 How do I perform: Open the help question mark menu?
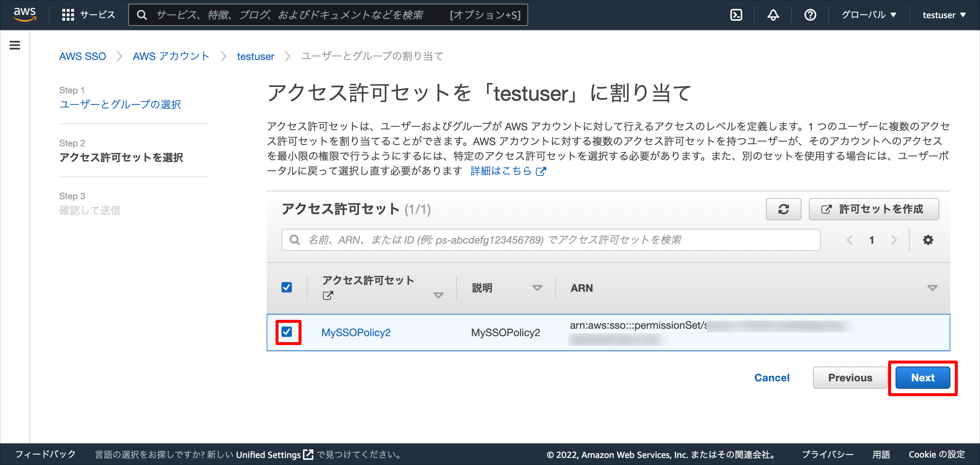point(810,15)
